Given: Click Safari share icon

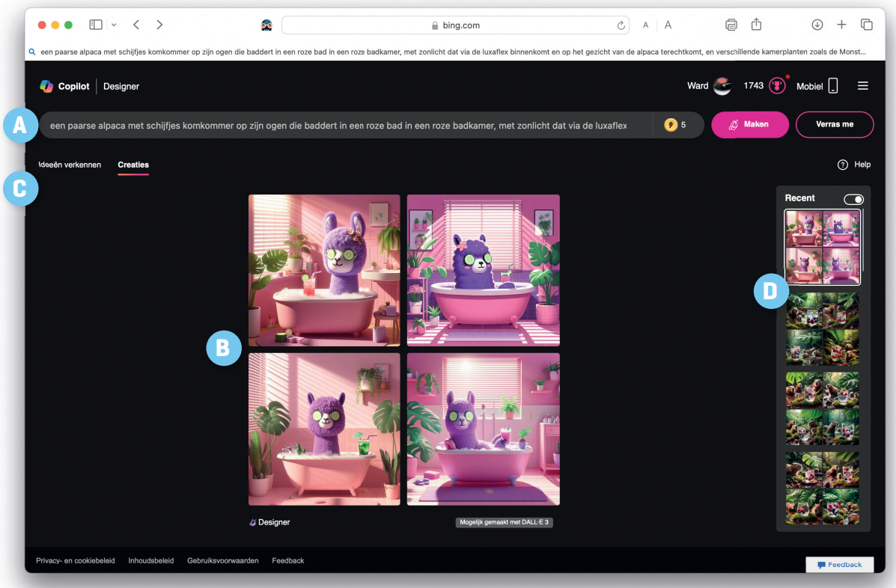Looking at the screenshot, I should (x=756, y=25).
